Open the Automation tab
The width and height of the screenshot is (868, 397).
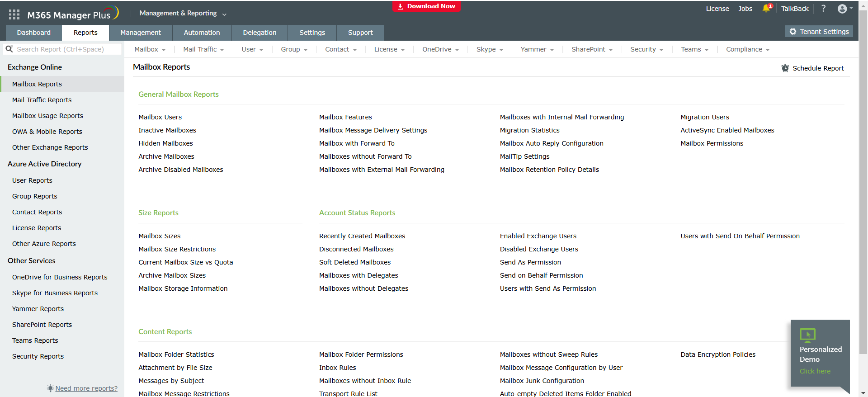click(202, 33)
